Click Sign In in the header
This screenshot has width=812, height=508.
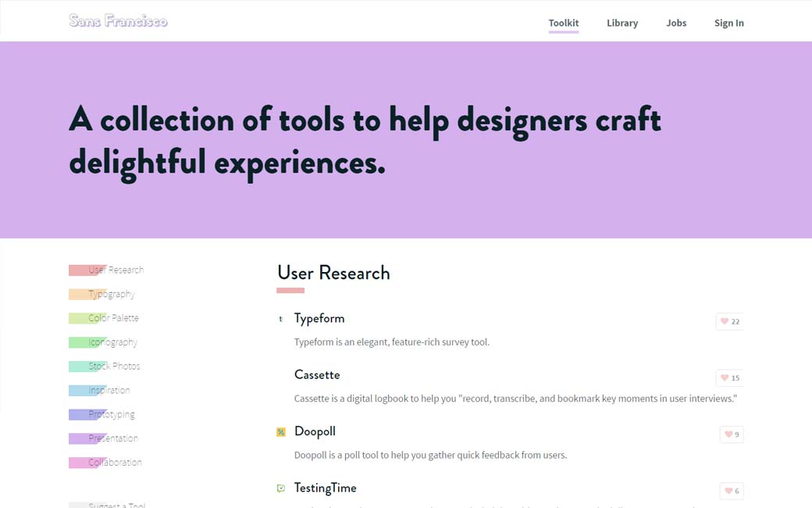point(728,23)
